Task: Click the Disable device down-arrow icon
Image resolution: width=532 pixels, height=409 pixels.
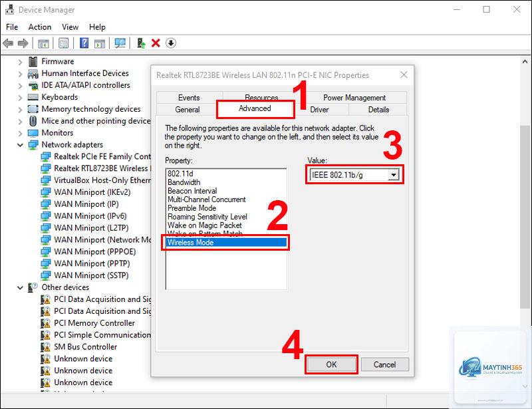Action: tap(171, 43)
